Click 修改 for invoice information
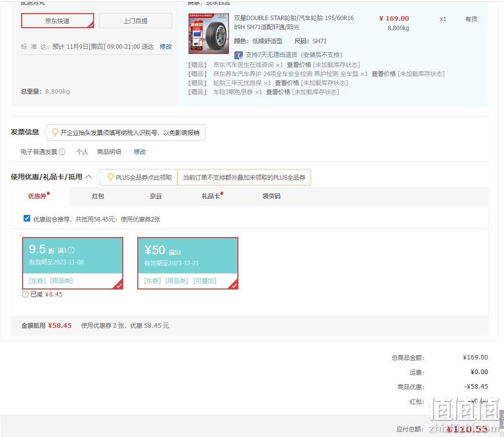This screenshot has width=504, height=437. pyautogui.click(x=140, y=152)
